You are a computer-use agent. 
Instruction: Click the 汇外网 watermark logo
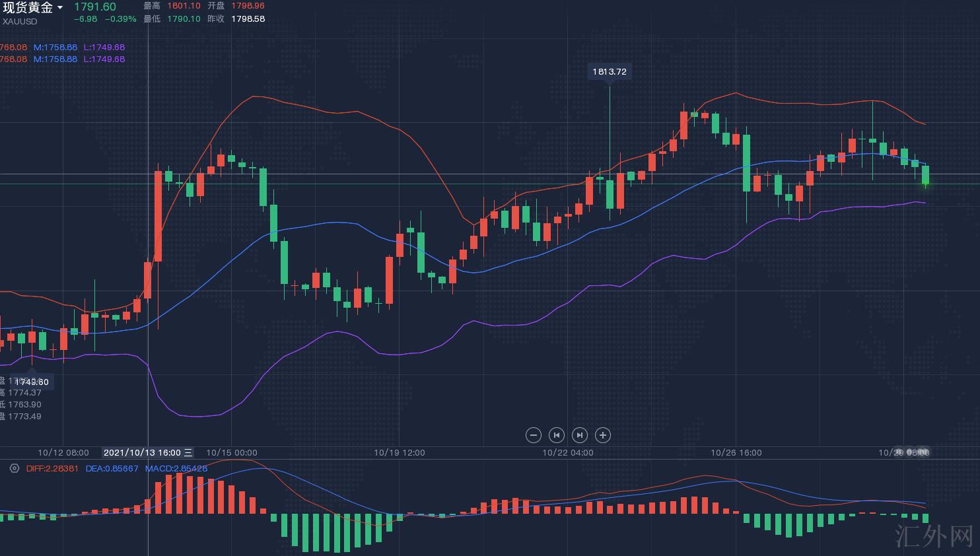(934, 536)
